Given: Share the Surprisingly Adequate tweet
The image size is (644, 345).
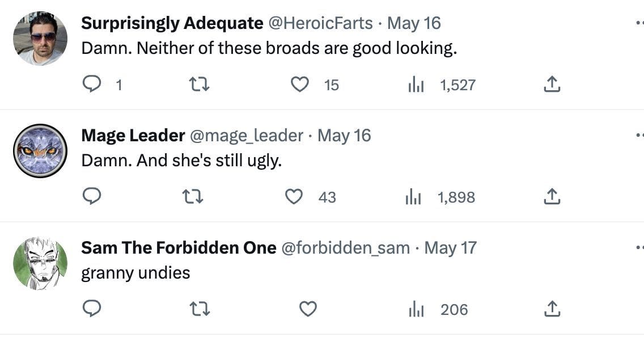Looking at the screenshot, I should [552, 85].
